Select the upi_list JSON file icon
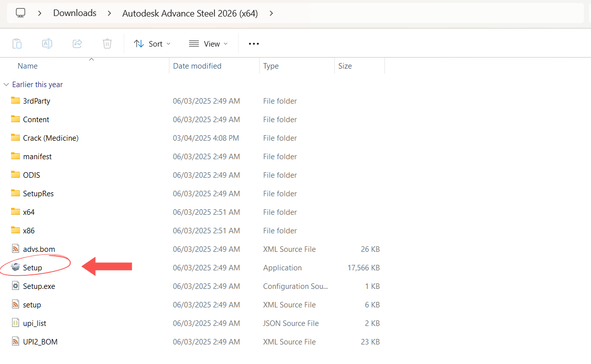Viewport: 591px width, 364px height. pos(16,323)
